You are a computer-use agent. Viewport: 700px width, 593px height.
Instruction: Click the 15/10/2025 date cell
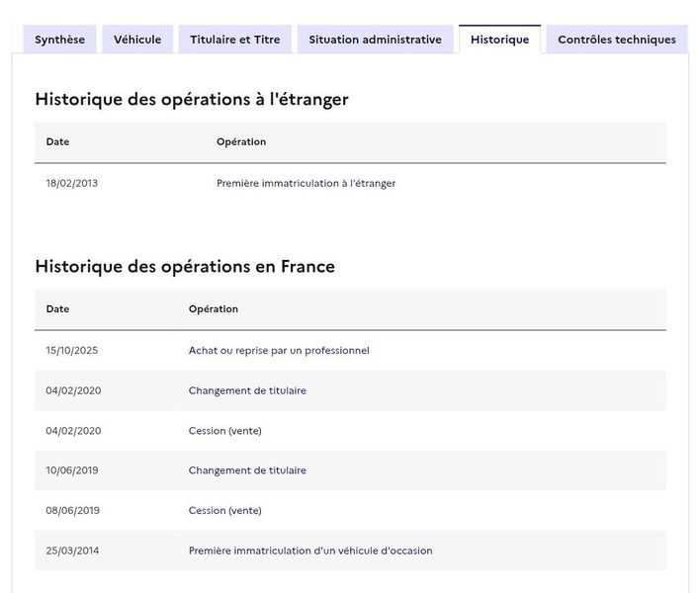73,350
